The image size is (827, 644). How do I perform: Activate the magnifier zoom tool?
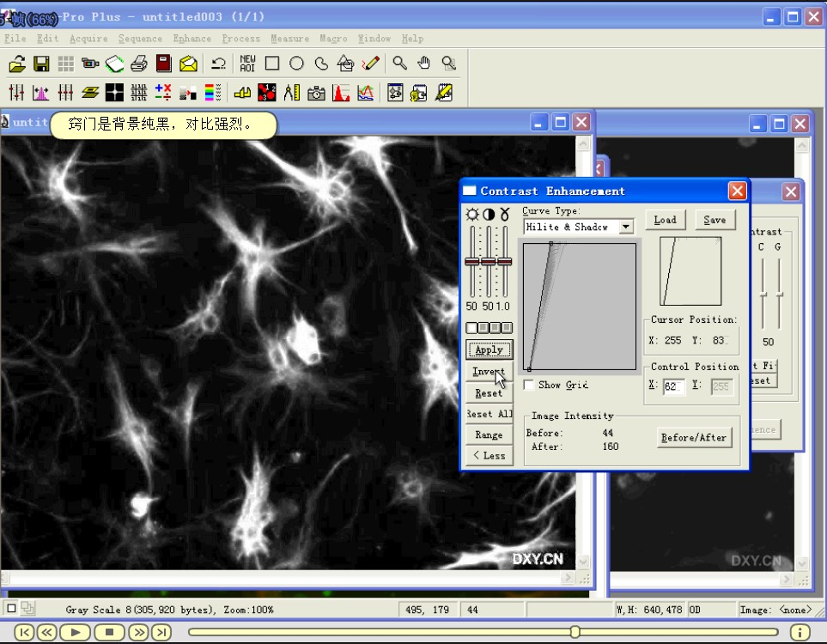[399, 63]
